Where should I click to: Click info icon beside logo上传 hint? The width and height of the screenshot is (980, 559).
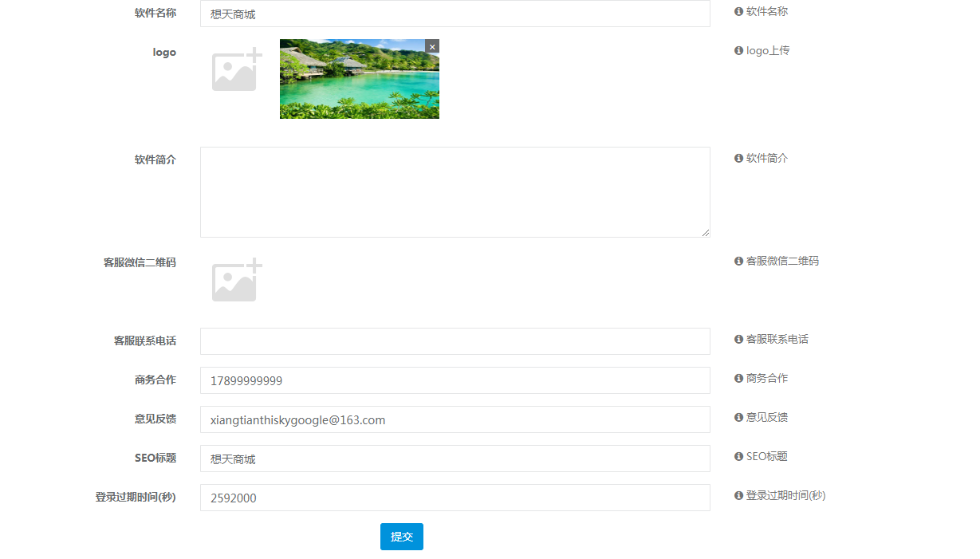click(738, 51)
